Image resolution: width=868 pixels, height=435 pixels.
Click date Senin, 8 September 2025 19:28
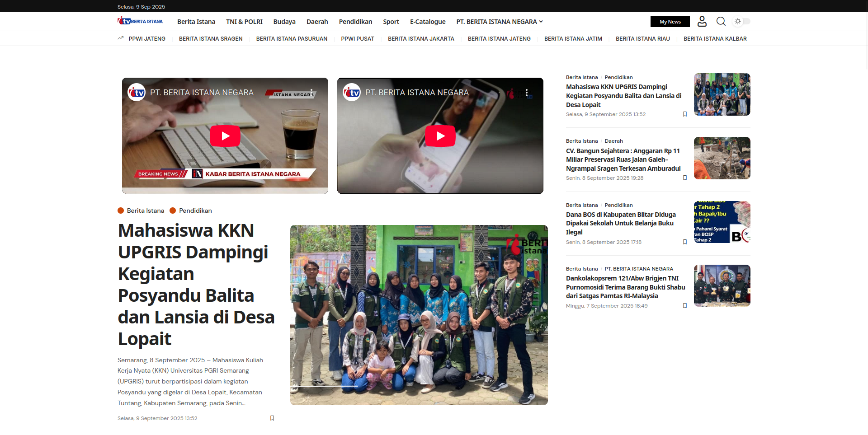(604, 178)
